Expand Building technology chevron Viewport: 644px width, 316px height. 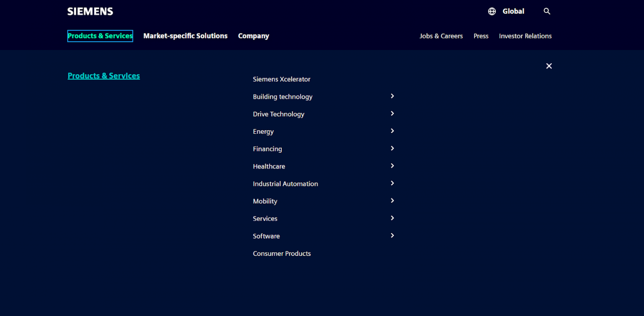[x=392, y=96]
